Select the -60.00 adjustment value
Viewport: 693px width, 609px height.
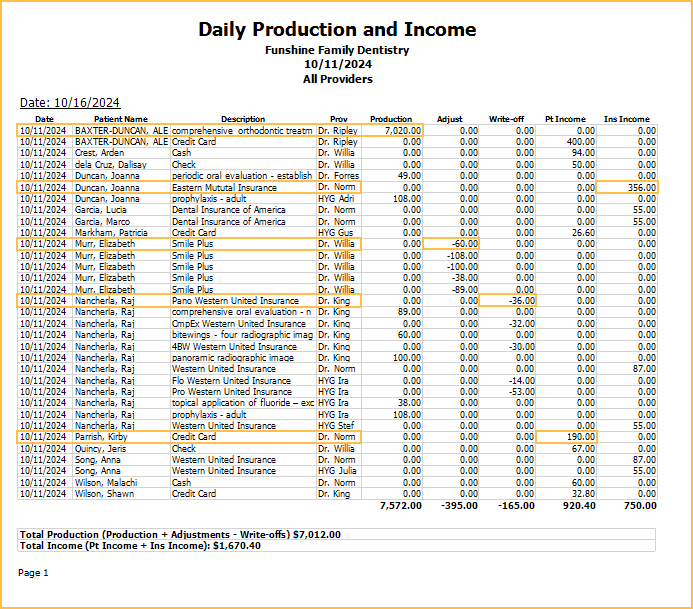451,243
